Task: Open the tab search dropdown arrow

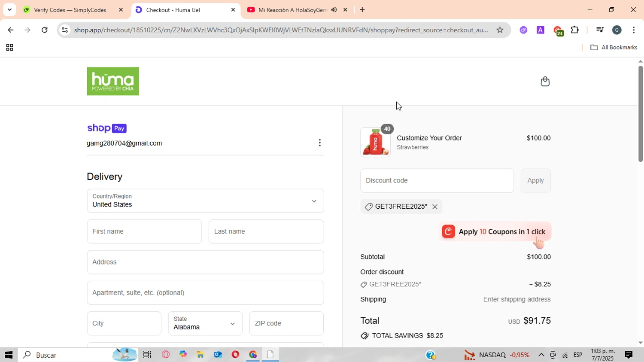Action: (x=9, y=10)
